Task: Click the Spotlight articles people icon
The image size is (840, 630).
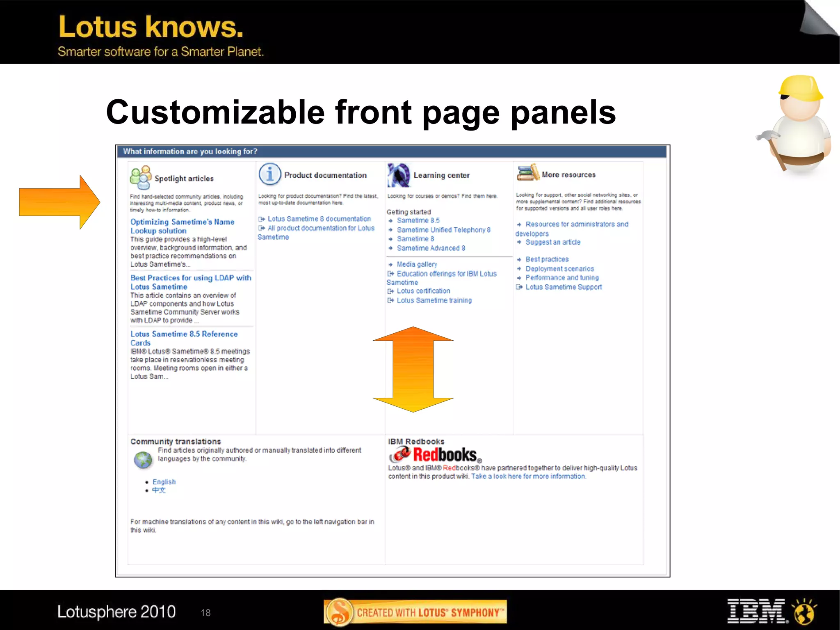Action: 141,177
